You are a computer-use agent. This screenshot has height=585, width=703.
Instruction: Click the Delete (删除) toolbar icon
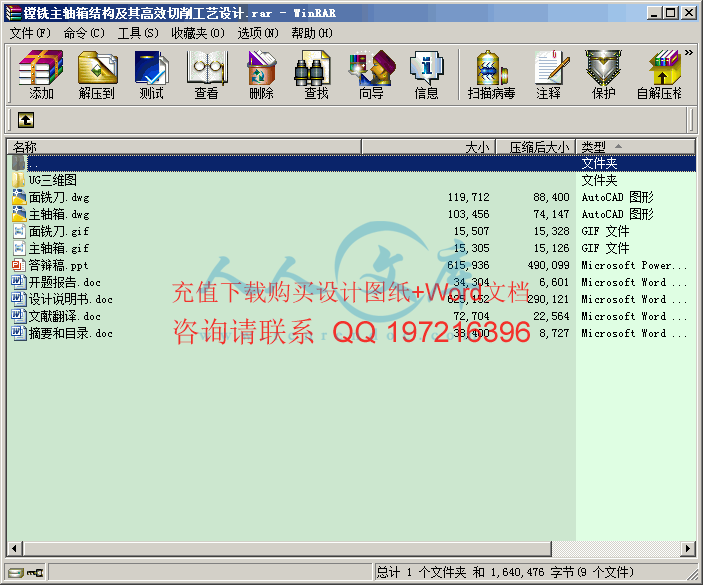261,74
